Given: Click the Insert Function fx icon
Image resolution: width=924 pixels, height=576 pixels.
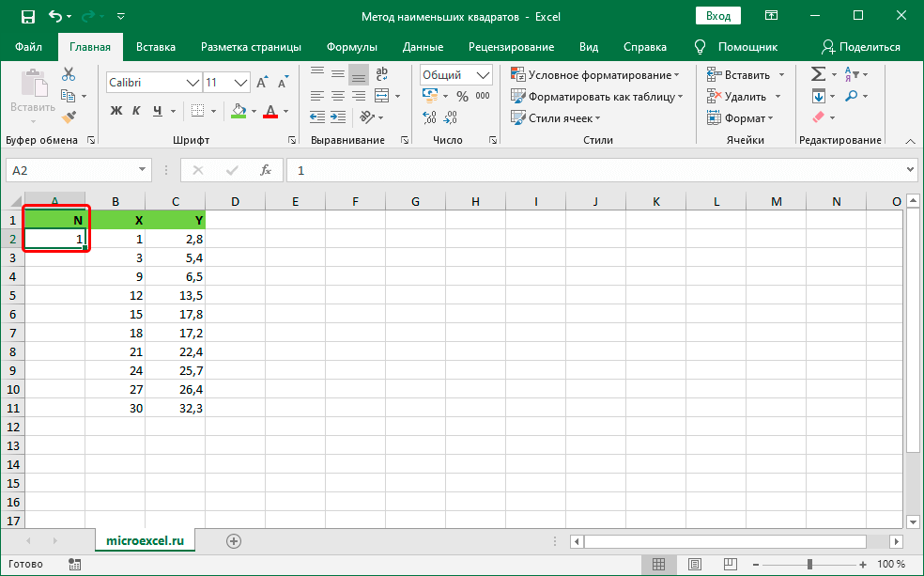Looking at the screenshot, I should [x=266, y=170].
